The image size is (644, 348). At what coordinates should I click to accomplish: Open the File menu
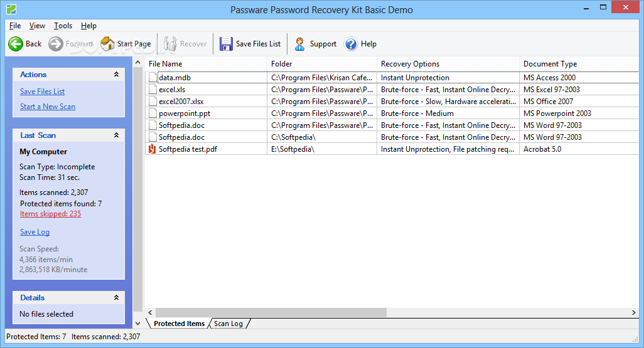[x=15, y=26]
